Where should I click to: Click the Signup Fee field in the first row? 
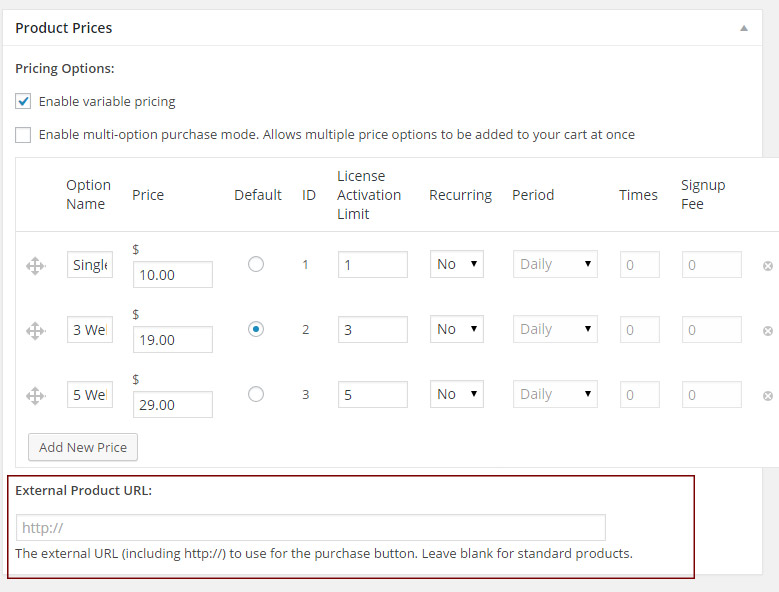pos(711,264)
